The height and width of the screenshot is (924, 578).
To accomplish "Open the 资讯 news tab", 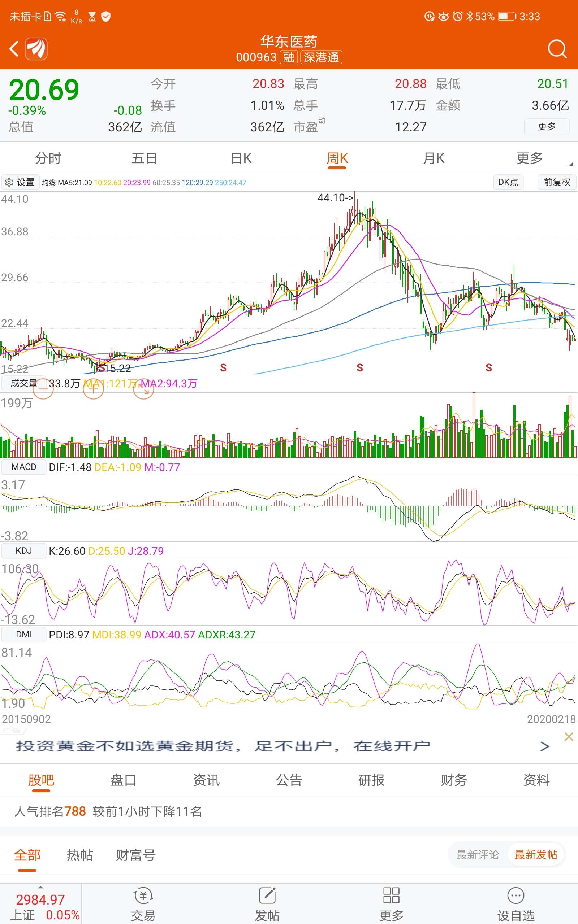I will pyautogui.click(x=206, y=780).
